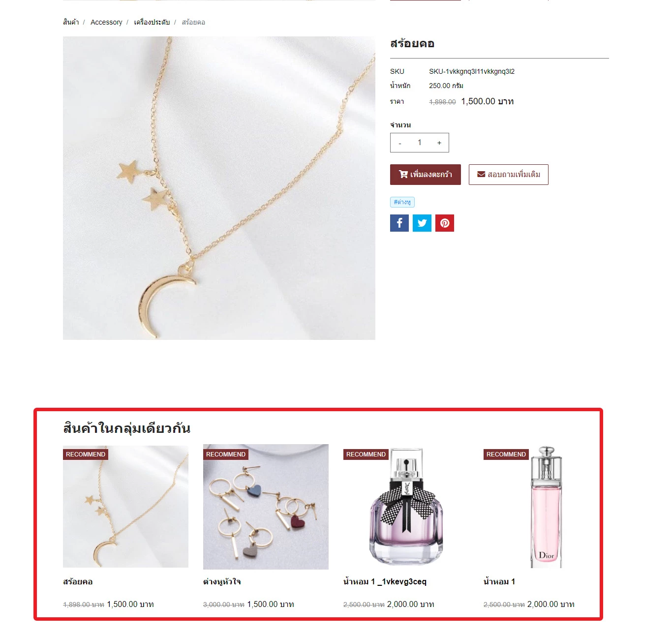
Task: Go to สินค้า breadcrumb link
Action: [71, 22]
